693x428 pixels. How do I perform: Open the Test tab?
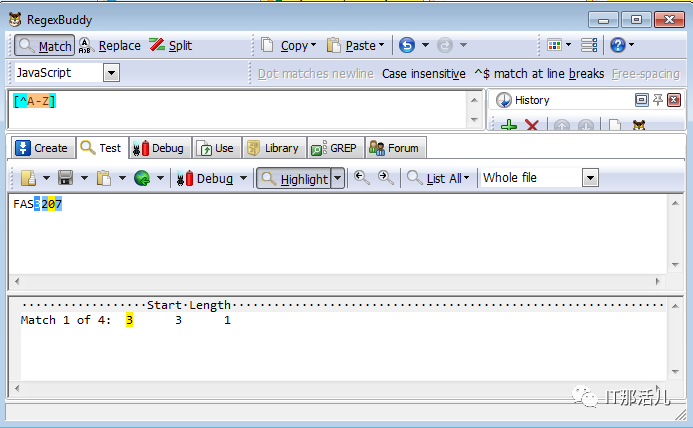pos(102,148)
